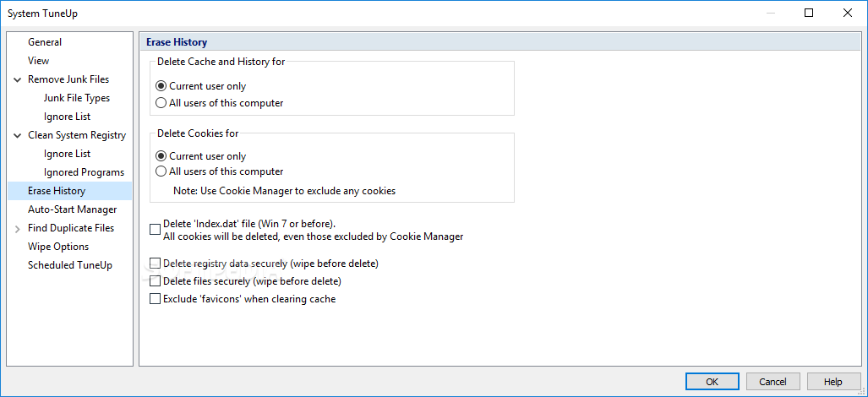
Task: Enable Delete 'Index.dat' file checkbox
Action: (x=155, y=230)
